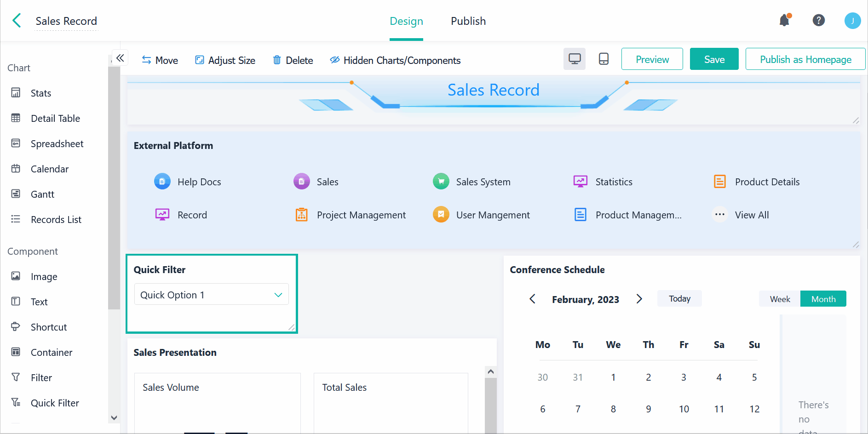Screen dimensions: 868x434
Task: Click the Delete trash icon
Action: point(277,60)
